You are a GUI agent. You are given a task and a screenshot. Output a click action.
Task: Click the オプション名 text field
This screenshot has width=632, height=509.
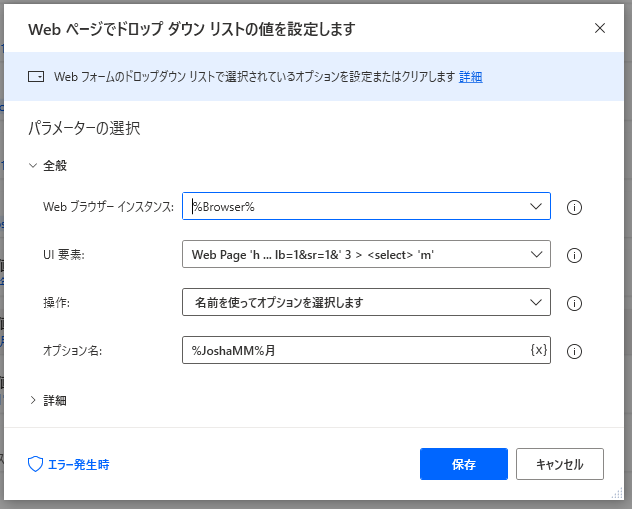pyautogui.click(x=355, y=350)
